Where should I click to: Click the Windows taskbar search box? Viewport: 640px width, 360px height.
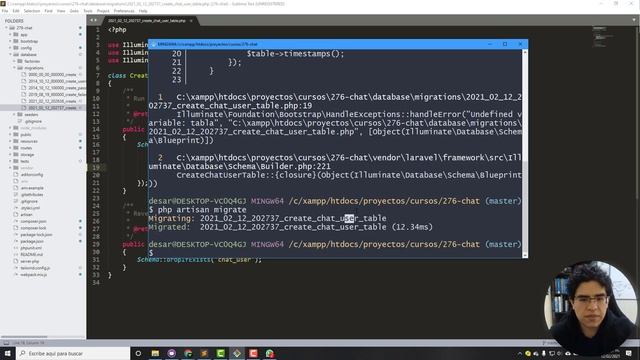click(x=73, y=353)
